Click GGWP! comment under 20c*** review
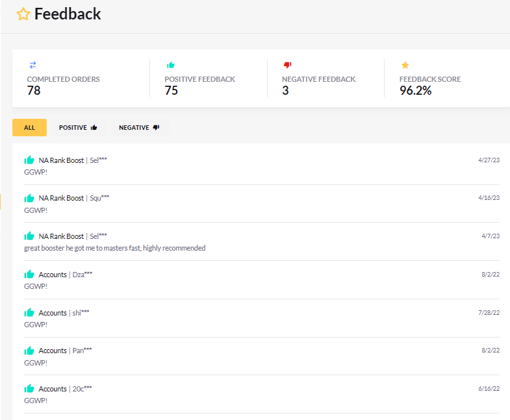 pos(36,401)
